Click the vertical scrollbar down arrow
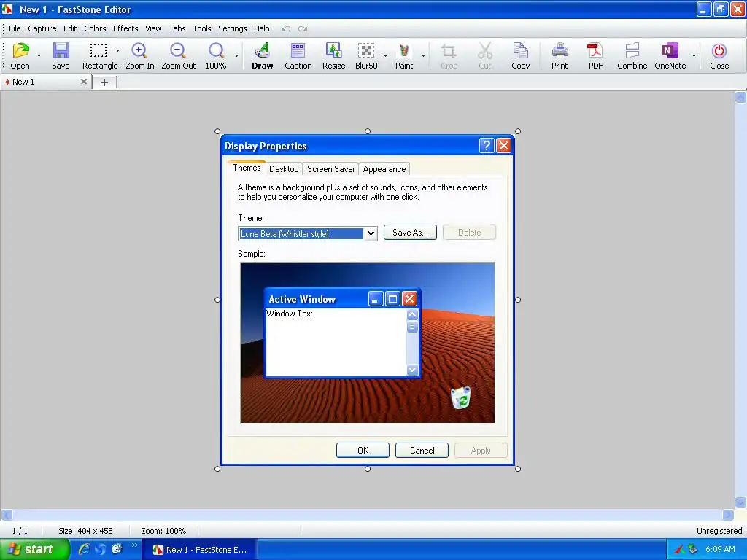Viewport: 747px width, 560px height. click(740, 503)
